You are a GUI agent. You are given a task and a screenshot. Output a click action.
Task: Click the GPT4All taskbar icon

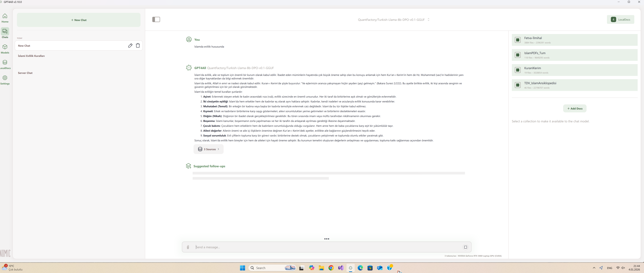pos(350,268)
